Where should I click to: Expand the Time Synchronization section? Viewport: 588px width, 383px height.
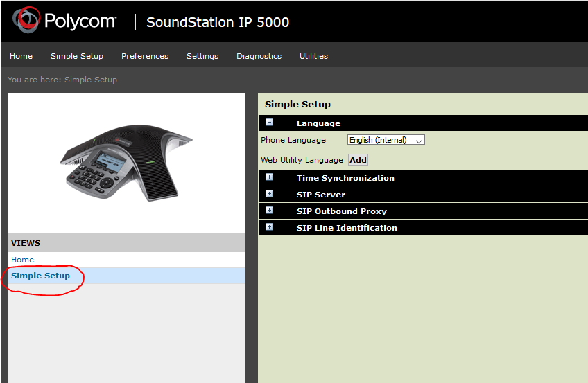(x=269, y=177)
